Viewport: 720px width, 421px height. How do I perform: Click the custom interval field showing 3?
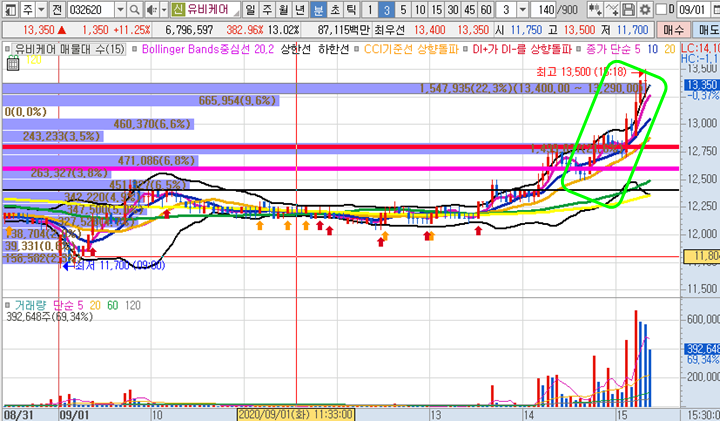(x=506, y=9)
